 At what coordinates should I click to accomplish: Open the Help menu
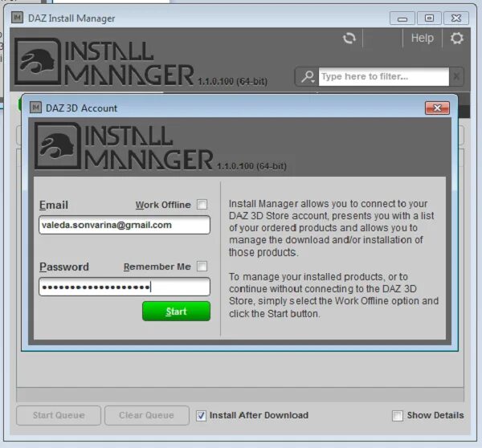(422, 38)
